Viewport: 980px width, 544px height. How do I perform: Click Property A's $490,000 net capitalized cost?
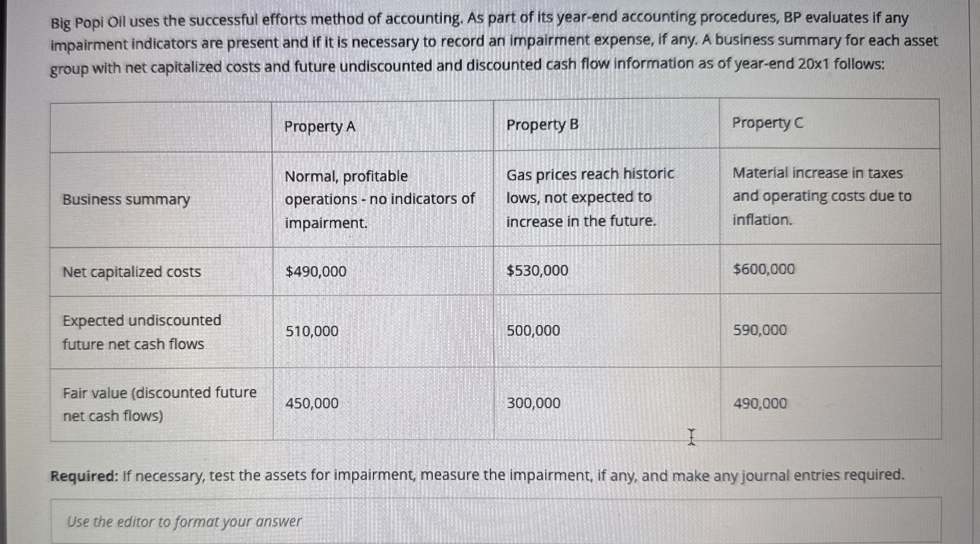pos(316,272)
